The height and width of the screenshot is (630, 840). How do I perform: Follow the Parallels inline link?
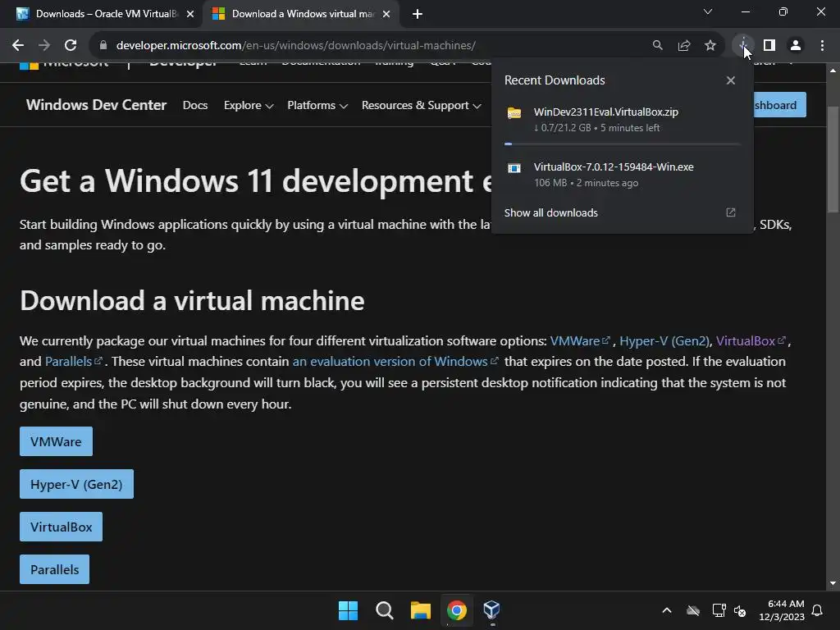coord(73,362)
